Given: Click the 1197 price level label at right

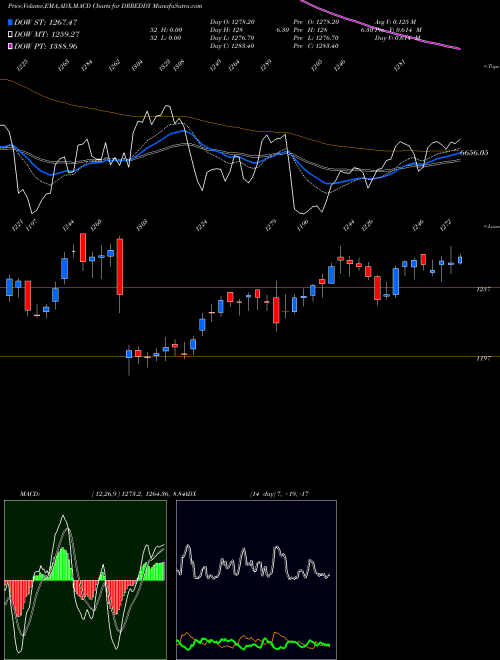Looking at the screenshot, I should 483,359.
